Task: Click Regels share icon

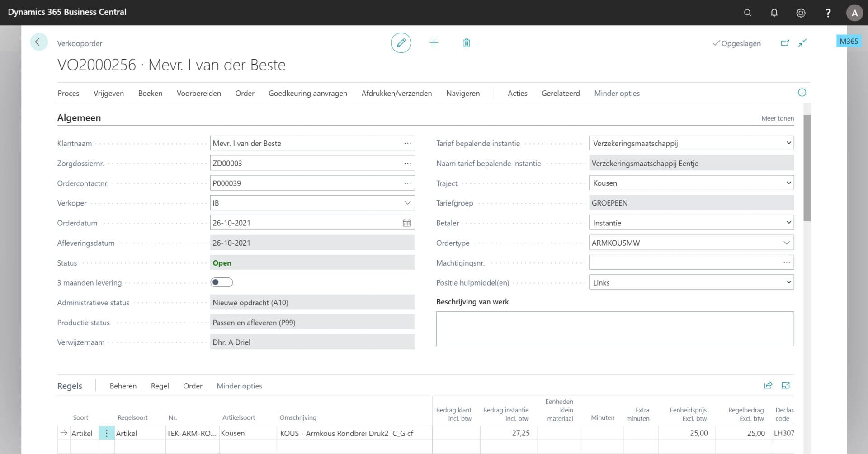Action: (x=768, y=385)
